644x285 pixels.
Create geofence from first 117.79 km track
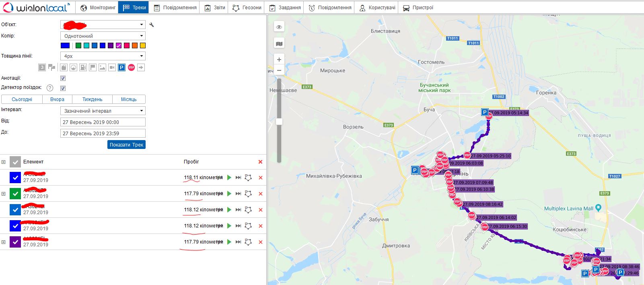point(248,194)
